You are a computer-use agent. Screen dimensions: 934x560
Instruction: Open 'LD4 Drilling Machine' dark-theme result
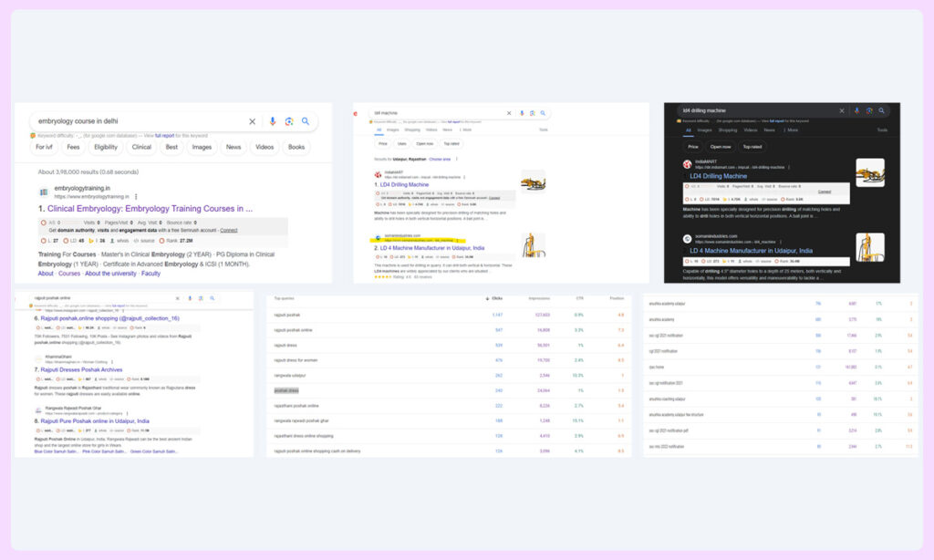[719, 176]
